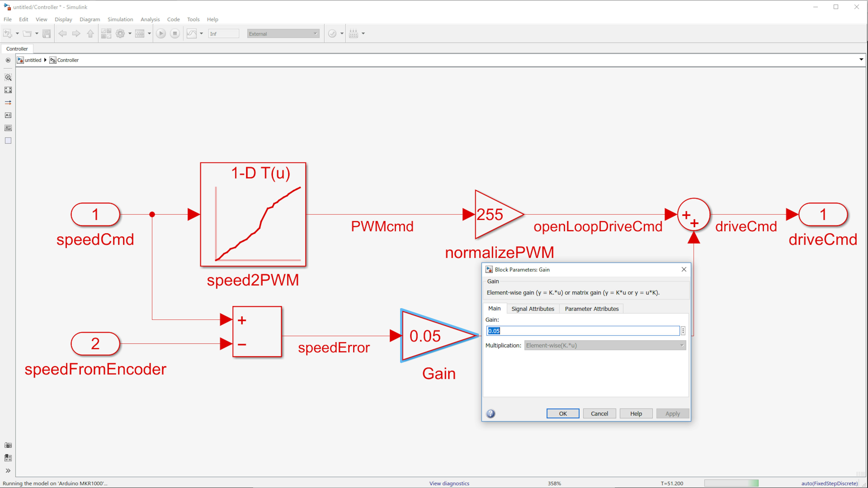Save the model with the floppy disk icon

pos(46,34)
